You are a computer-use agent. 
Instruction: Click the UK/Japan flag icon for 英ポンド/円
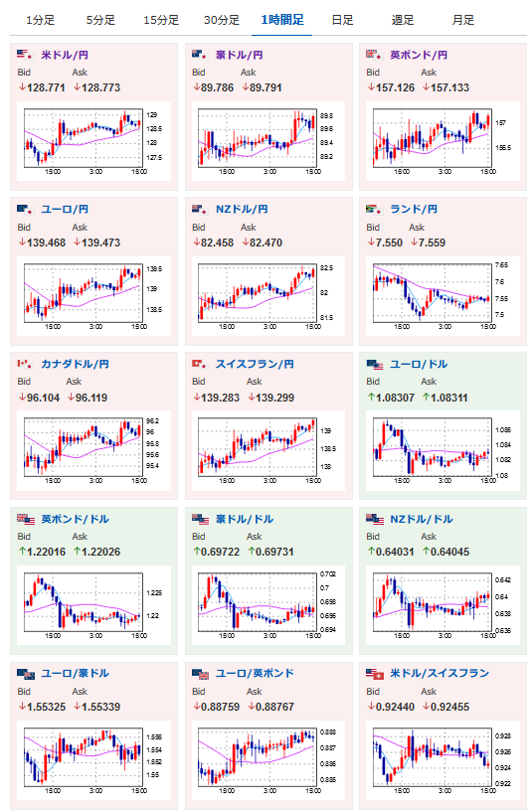[374, 55]
